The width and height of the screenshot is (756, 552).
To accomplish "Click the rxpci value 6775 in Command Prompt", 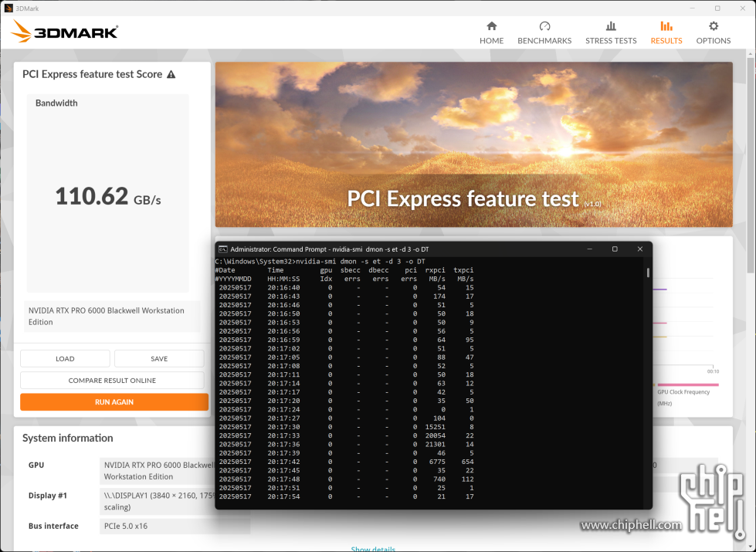I will click(437, 462).
